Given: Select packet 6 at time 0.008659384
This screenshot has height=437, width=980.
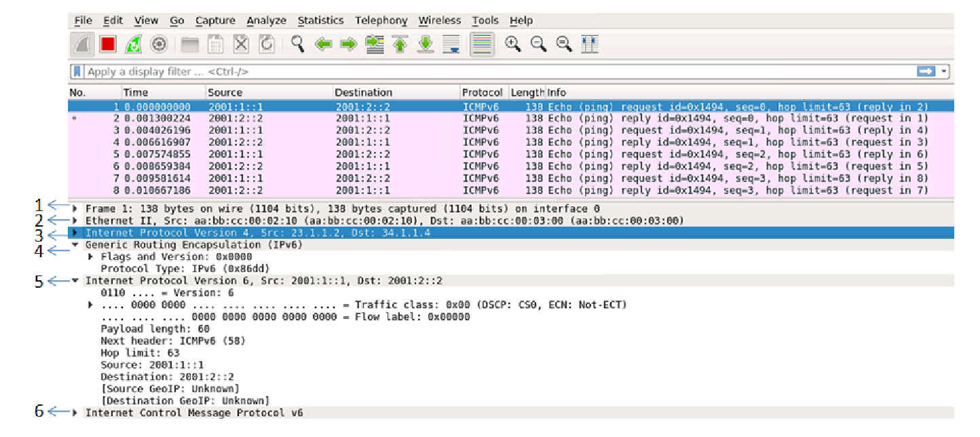Looking at the screenshot, I should tap(511, 166).
